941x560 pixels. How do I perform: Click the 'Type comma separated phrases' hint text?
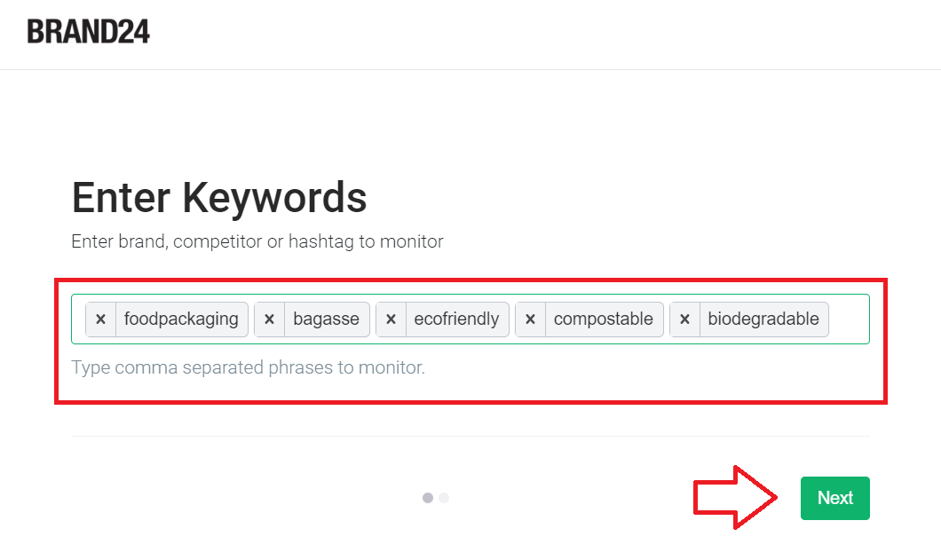(248, 367)
